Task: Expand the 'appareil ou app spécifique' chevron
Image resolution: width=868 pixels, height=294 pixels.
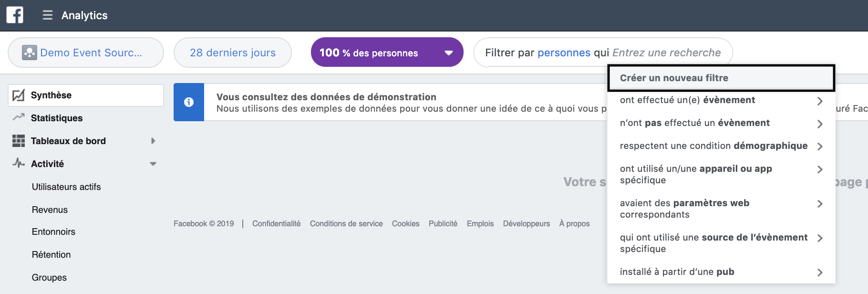Action: 820,169
